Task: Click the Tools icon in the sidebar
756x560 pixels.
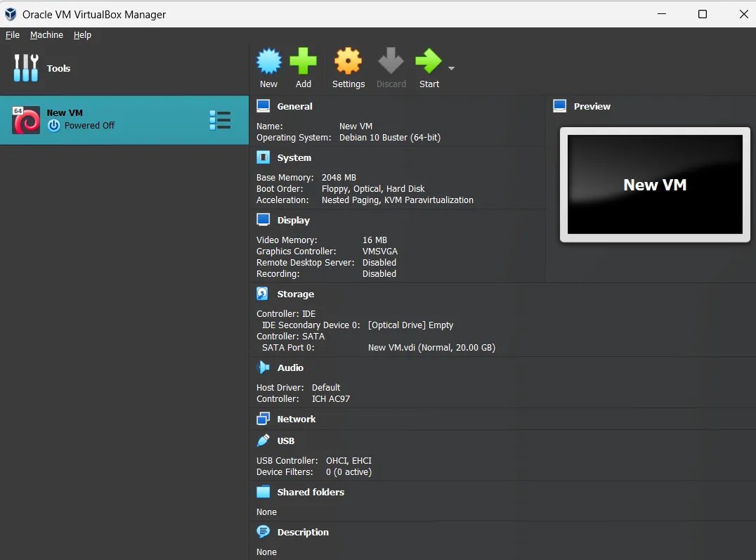Action: pyautogui.click(x=25, y=68)
